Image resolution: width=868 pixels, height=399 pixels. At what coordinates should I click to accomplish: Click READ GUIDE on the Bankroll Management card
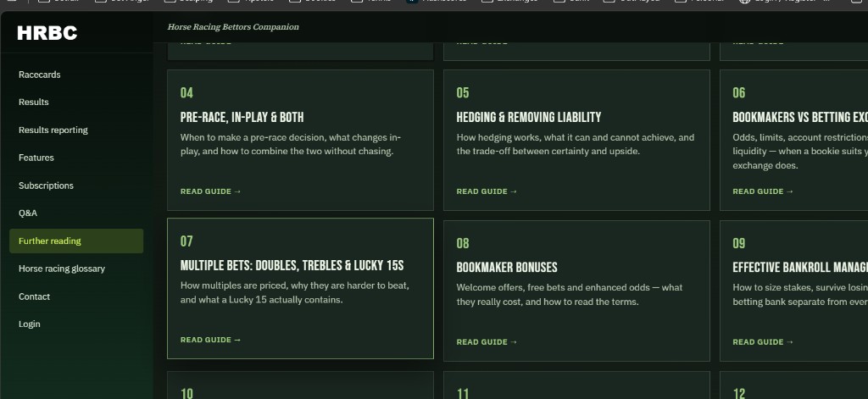click(x=763, y=342)
